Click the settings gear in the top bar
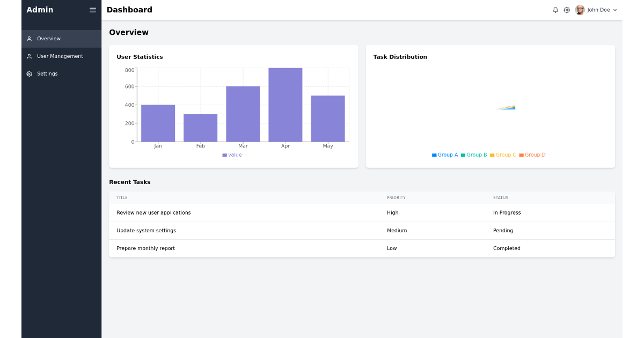This screenshot has height=338, width=644. click(x=566, y=10)
